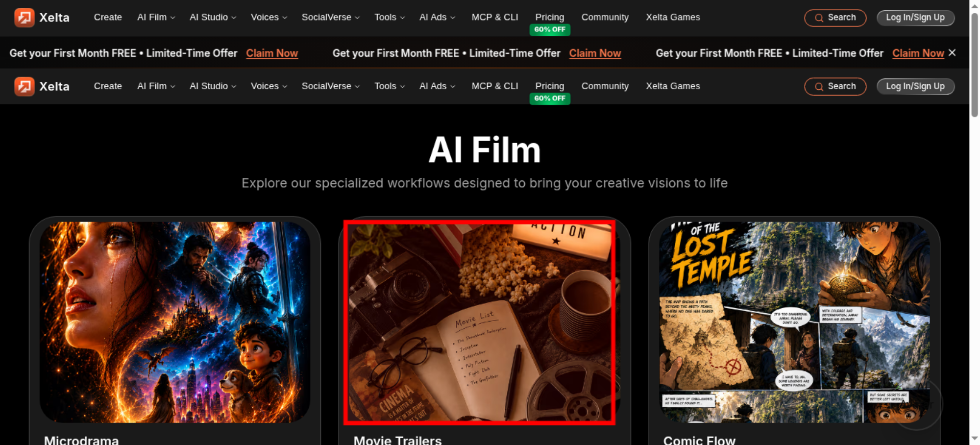Screen dimensions: 980x445
Task: Expand AI Film dropdown in the lower navigation bar
Action: pos(156,86)
